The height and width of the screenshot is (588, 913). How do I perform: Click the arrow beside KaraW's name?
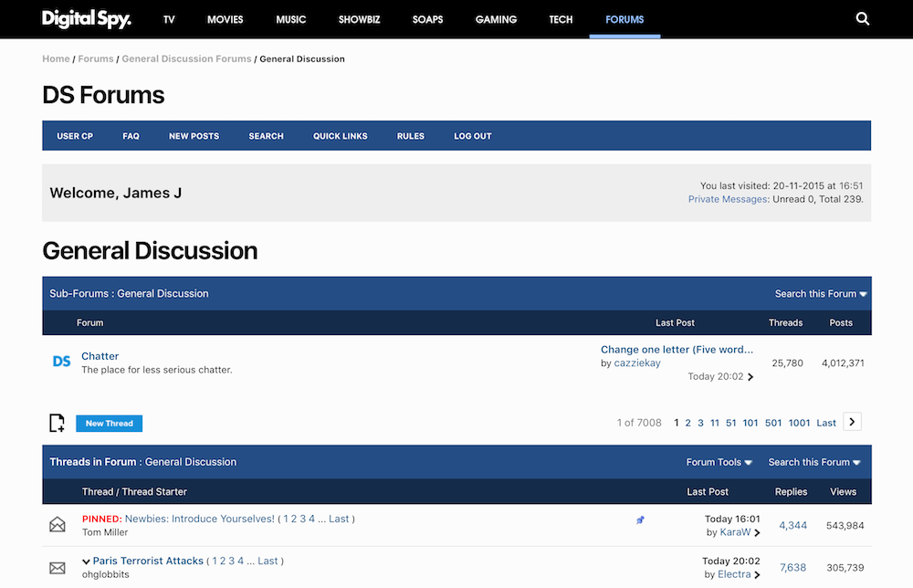[758, 531]
